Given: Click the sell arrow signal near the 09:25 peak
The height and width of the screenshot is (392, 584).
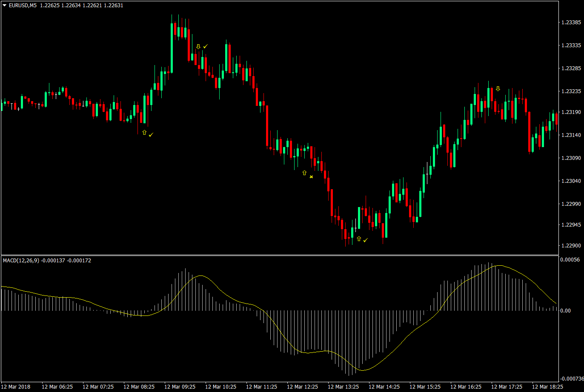Looking at the screenshot, I should 198,45.
